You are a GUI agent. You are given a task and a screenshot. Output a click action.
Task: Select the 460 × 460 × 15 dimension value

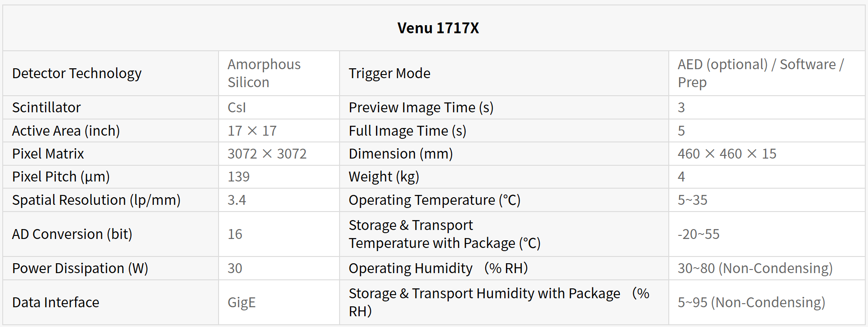(x=727, y=154)
